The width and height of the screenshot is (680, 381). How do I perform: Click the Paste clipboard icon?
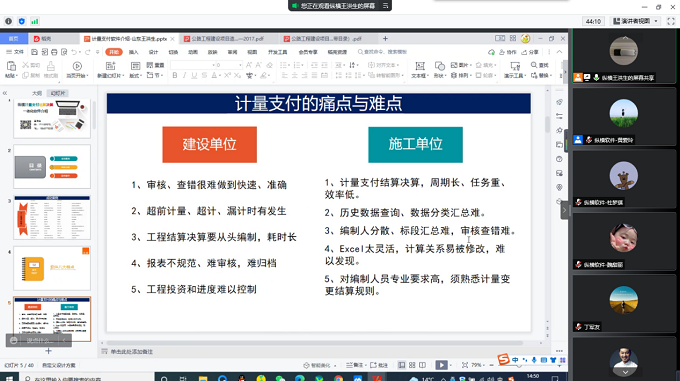pos(11,66)
